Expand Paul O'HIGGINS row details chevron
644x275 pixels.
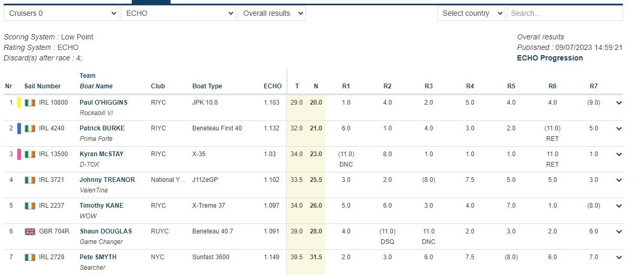point(619,103)
